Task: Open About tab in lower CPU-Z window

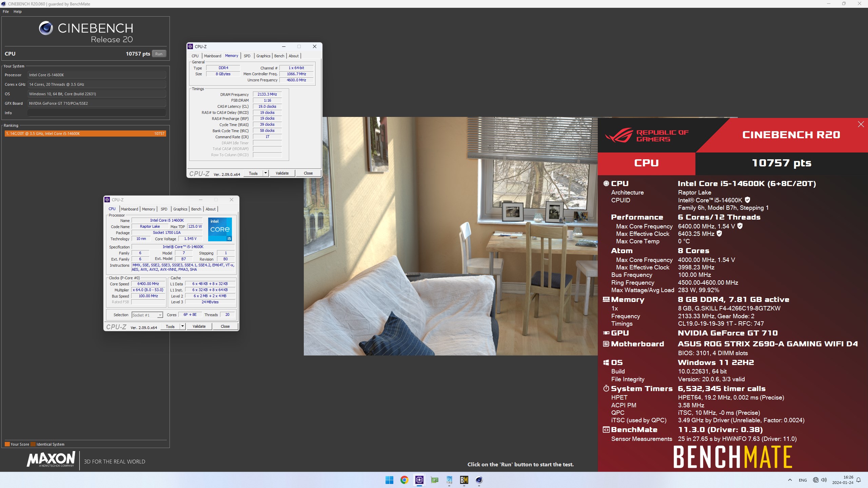Action: (211, 209)
